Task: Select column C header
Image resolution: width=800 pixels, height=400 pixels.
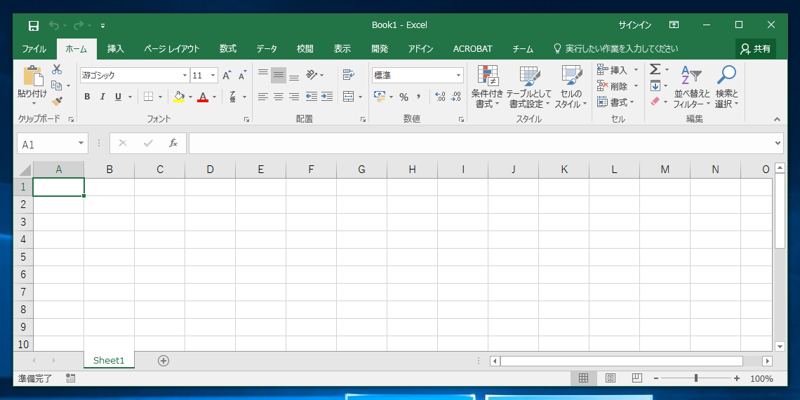Action: 160,169
